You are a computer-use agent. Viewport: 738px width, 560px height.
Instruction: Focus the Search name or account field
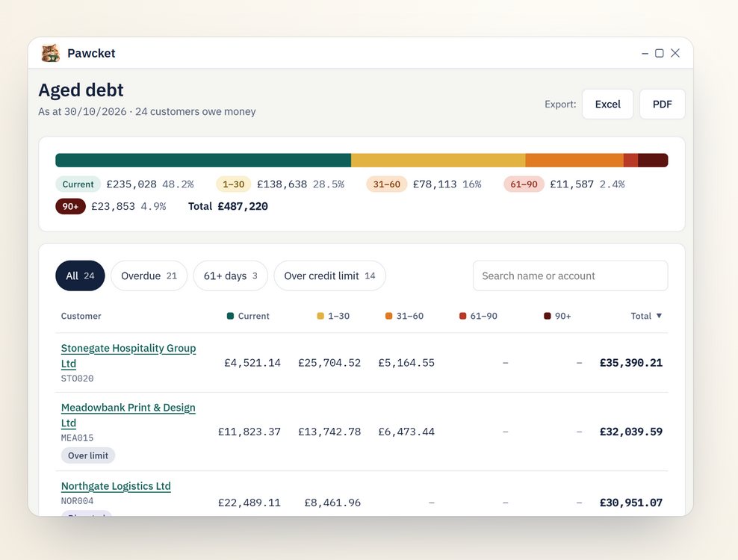(570, 276)
